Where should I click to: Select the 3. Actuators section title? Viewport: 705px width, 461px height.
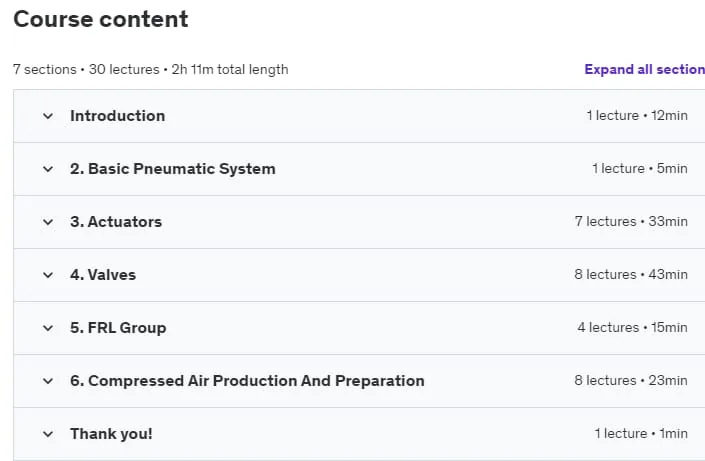(116, 222)
